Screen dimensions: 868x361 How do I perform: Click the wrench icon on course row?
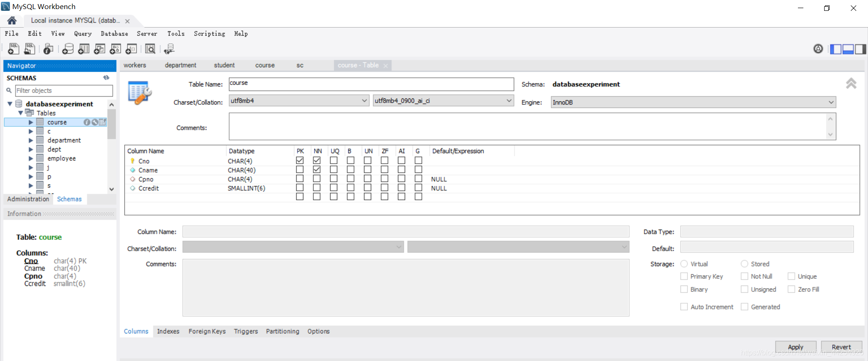[x=94, y=122]
